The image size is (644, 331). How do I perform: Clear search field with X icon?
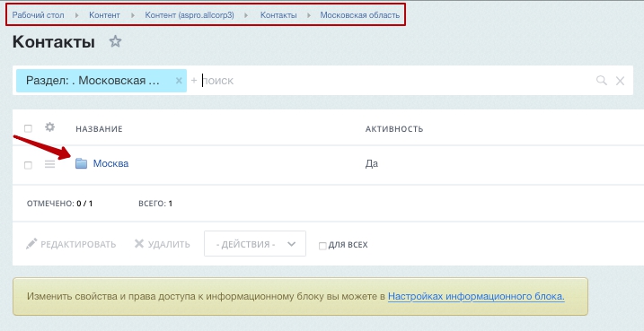620,81
